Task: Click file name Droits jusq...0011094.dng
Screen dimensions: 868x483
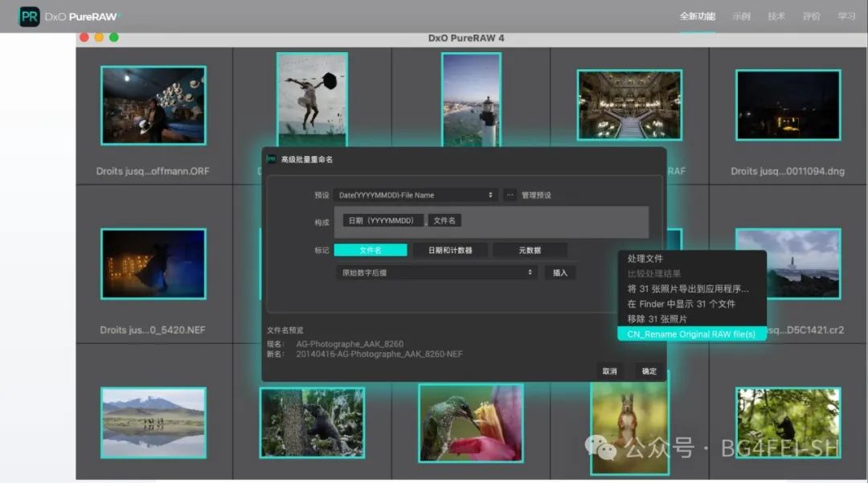Action: tap(788, 171)
